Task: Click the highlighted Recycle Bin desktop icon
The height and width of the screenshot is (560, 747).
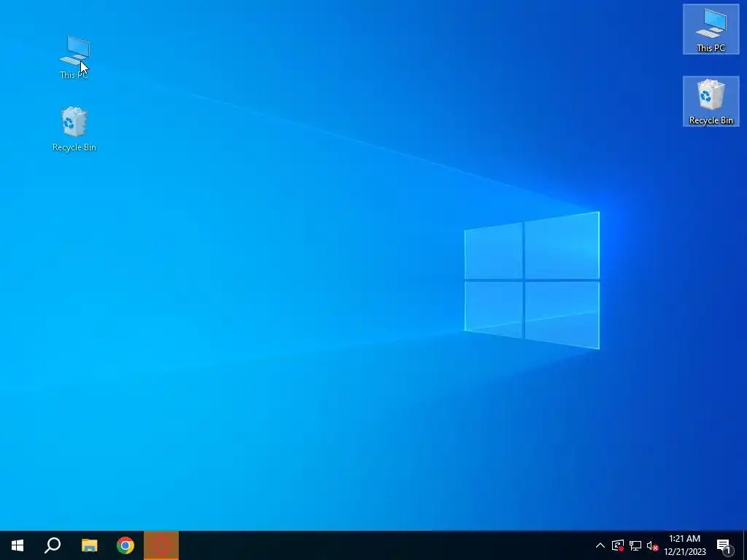Action: pos(711,101)
